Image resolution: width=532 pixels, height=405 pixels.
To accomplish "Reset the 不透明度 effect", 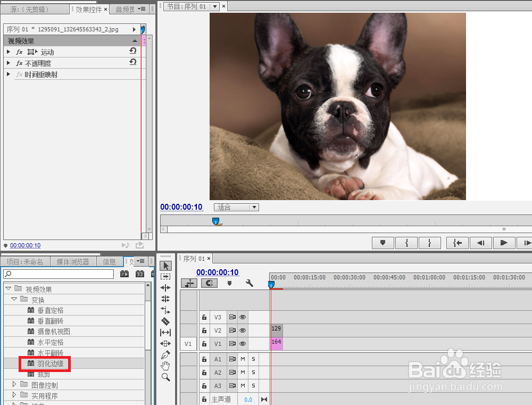I will tap(133, 62).
